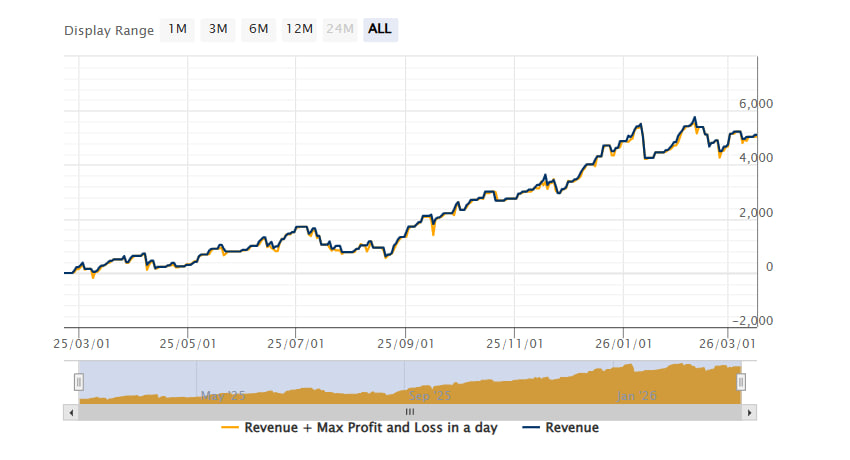
Task: Click the 25/07/01 x-axis label
Action: pos(295,344)
